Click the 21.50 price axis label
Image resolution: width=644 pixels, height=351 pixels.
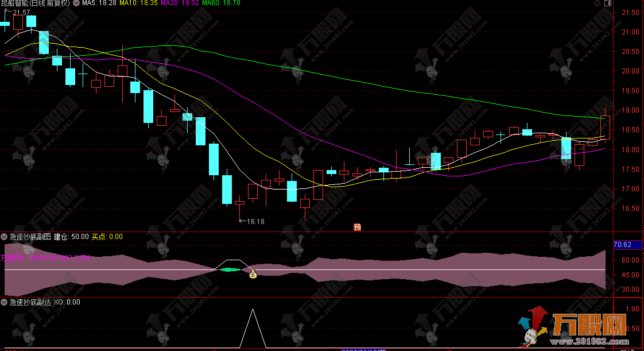pyautogui.click(x=630, y=13)
